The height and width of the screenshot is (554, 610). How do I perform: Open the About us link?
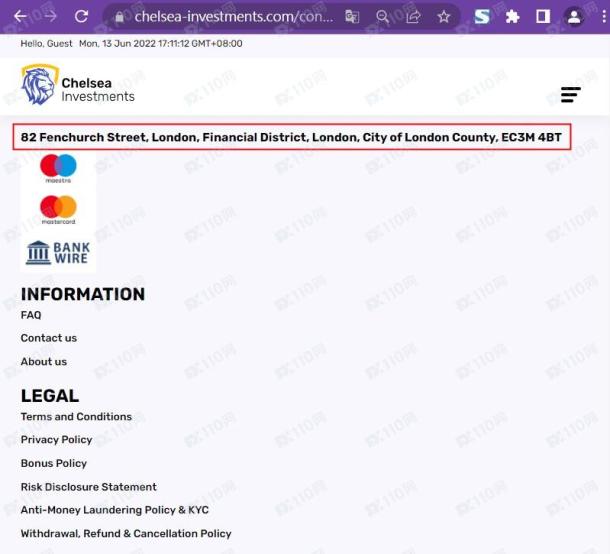(x=44, y=361)
